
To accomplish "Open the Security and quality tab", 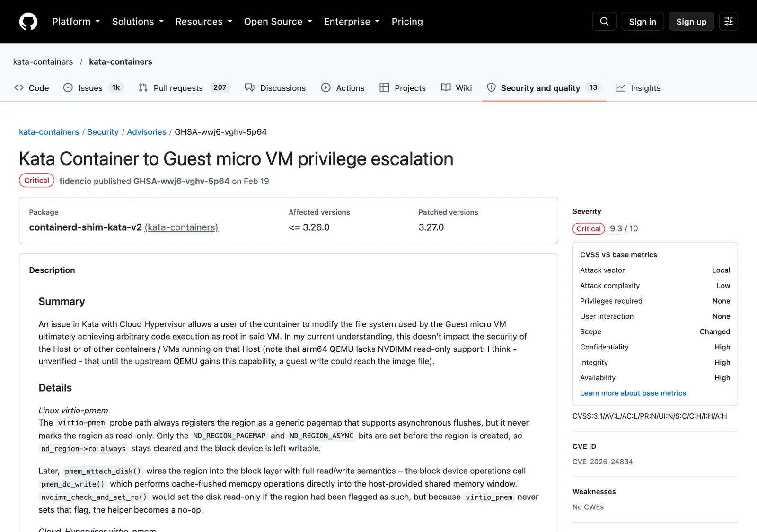I will pyautogui.click(x=544, y=88).
